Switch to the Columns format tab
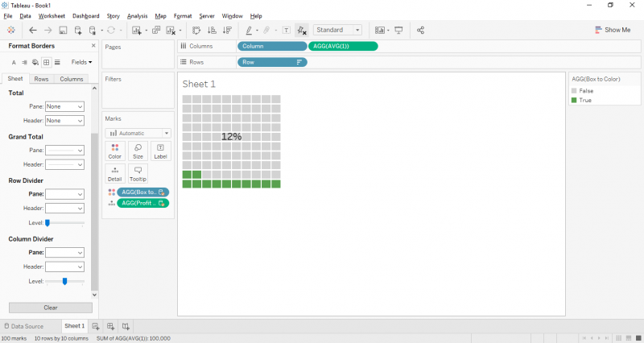Screen dimensions: 644x343 tap(71, 79)
